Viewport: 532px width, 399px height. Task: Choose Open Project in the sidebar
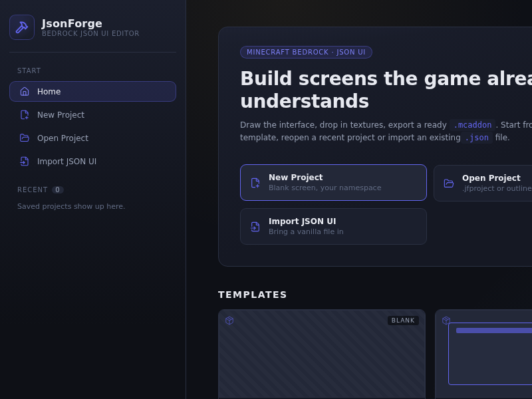(92, 138)
